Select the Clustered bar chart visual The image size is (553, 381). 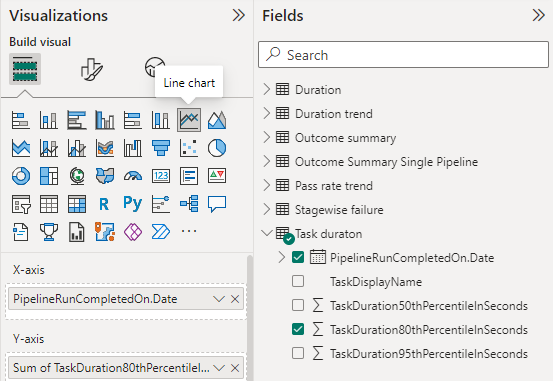pyautogui.click(x=77, y=120)
